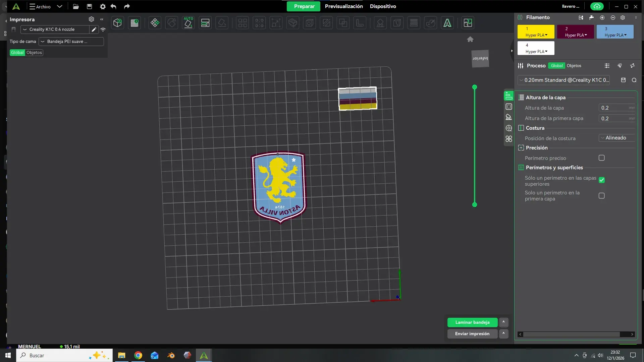Click the Split to objects icon
Image resolution: width=644 pixels, height=362 pixels.
(x=243, y=23)
